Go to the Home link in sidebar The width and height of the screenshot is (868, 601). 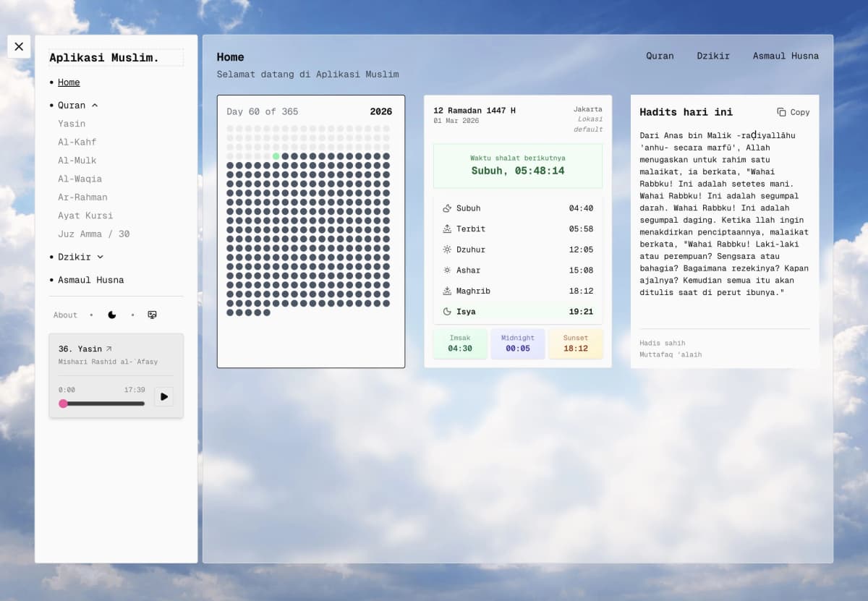pyautogui.click(x=69, y=82)
